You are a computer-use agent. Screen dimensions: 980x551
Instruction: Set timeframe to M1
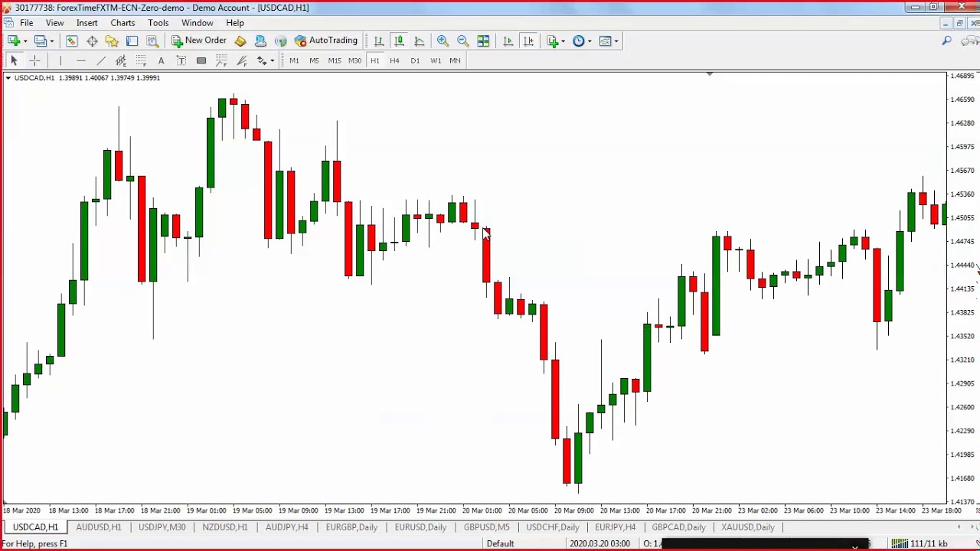(x=294, y=60)
